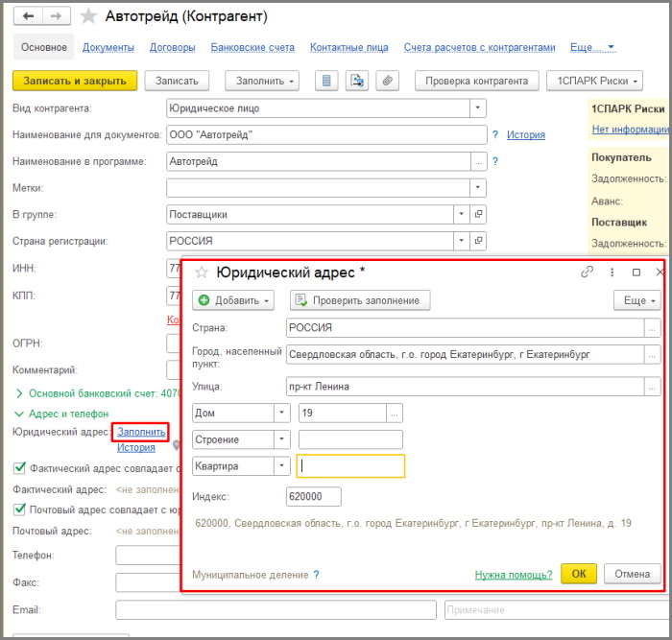Click the paperclip attachments icon
This screenshot has height=640, width=672.
(x=386, y=82)
